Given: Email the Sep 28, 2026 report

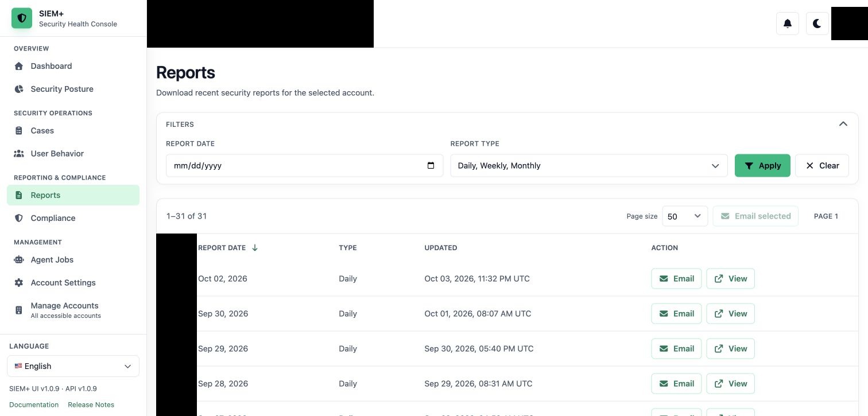Looking at the screenshot, I should [676, 384].
